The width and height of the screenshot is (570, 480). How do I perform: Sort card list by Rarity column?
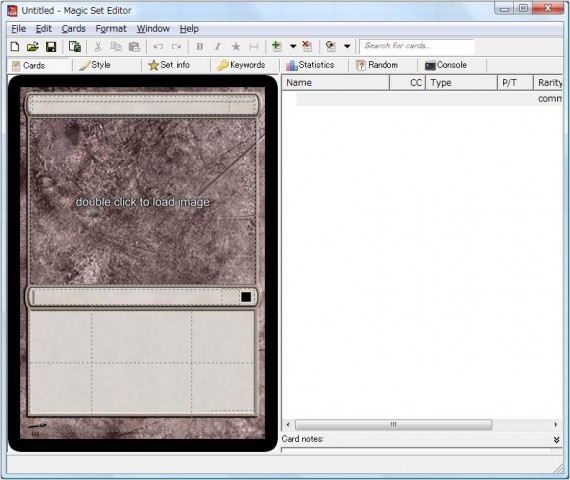(548, 83)
